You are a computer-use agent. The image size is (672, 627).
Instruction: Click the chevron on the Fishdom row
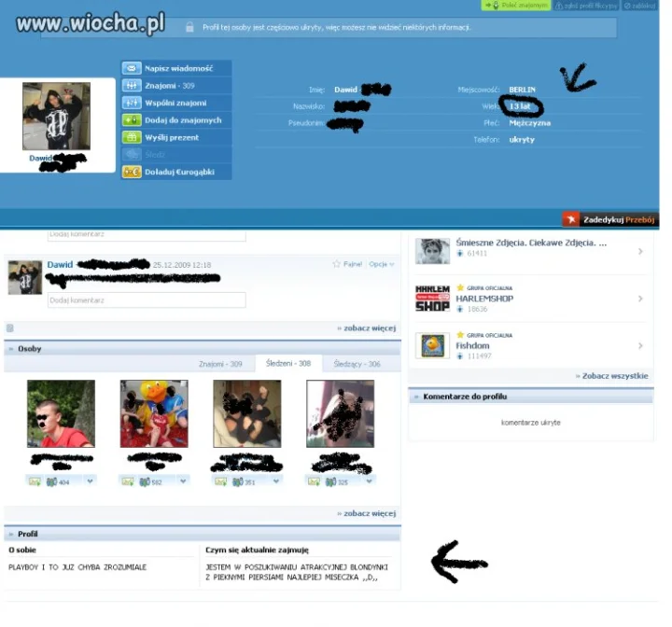(x=640, y=345)
